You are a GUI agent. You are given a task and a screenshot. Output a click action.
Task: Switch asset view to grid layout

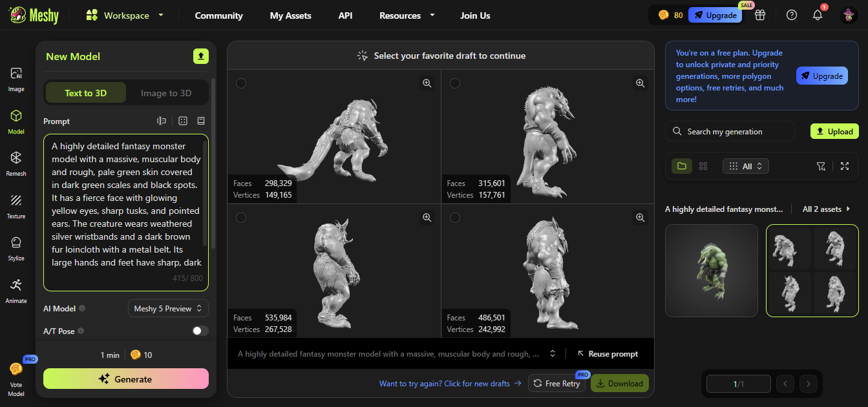point(703,166)
